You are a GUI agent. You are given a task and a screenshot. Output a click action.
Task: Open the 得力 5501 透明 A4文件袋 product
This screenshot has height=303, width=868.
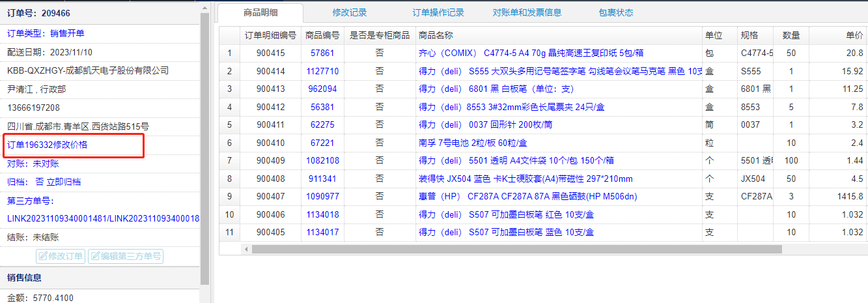click(516, 160)
